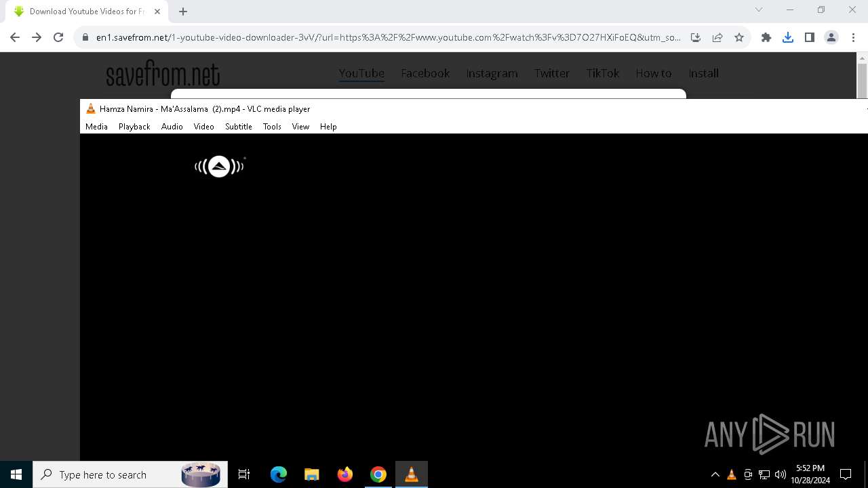Launch Microsoft Edge from taskbar
This screenshot has height=488, width=868.
[279, 474]
